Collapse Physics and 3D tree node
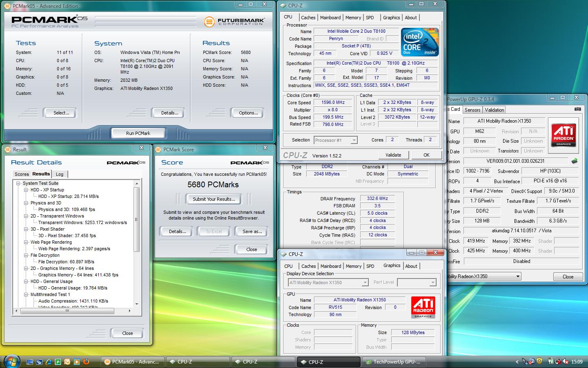588x368 pixels. click(x=26, y=203)
